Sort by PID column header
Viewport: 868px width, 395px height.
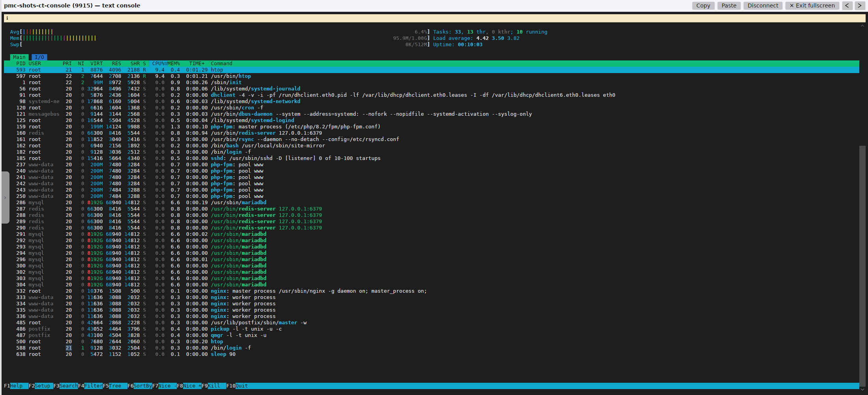click(21, 64)
